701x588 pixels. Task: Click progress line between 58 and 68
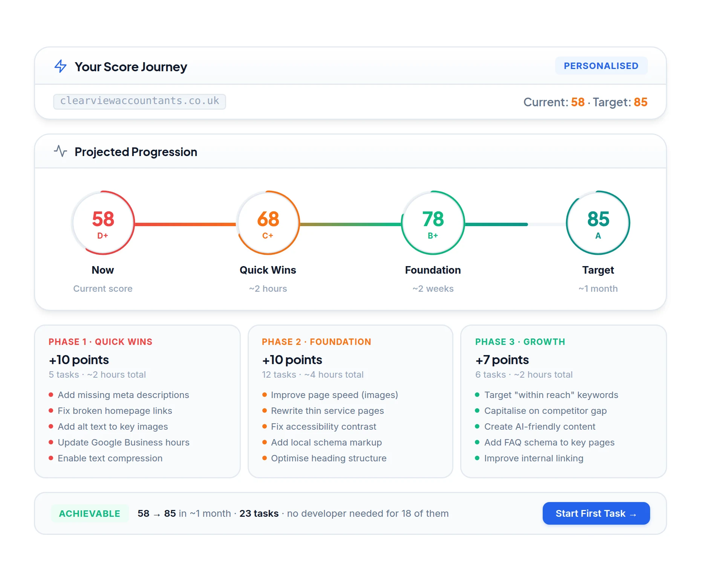(x=185, y=224)
